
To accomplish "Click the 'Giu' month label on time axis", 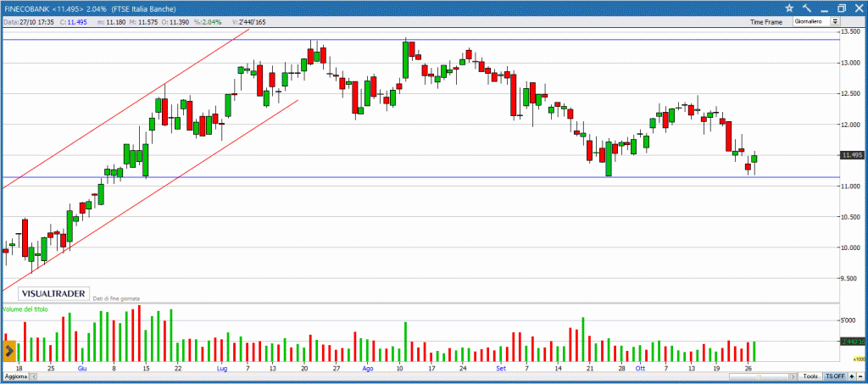I will click(82, 368).
